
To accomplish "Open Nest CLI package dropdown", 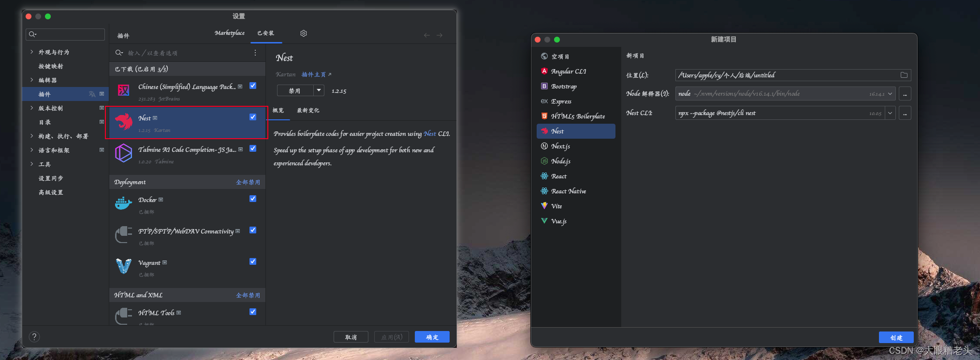I will tap(890, 113).
